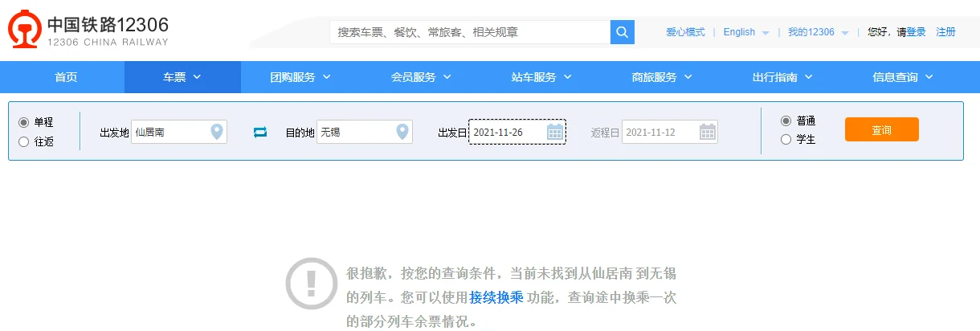This screenshot has width=980, height=331.
Task: Open the 登录 login link
Action: pyautogui.click(x=917, y=32)
